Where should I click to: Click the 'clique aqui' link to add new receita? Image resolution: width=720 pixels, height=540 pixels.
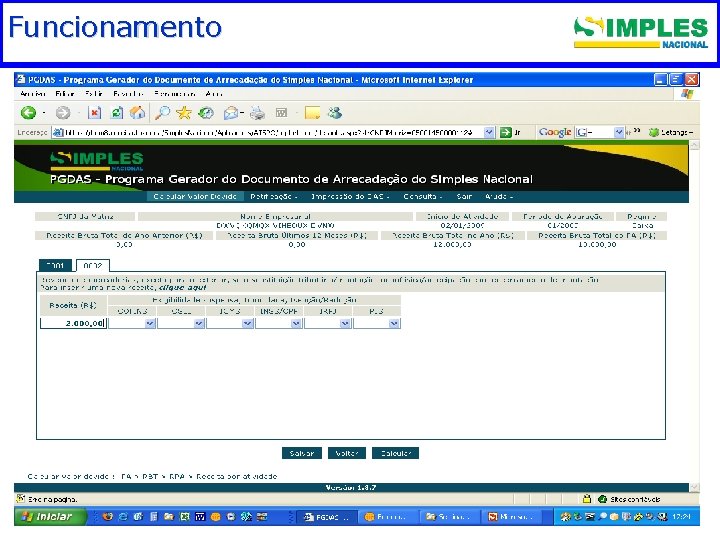(182, 287)
